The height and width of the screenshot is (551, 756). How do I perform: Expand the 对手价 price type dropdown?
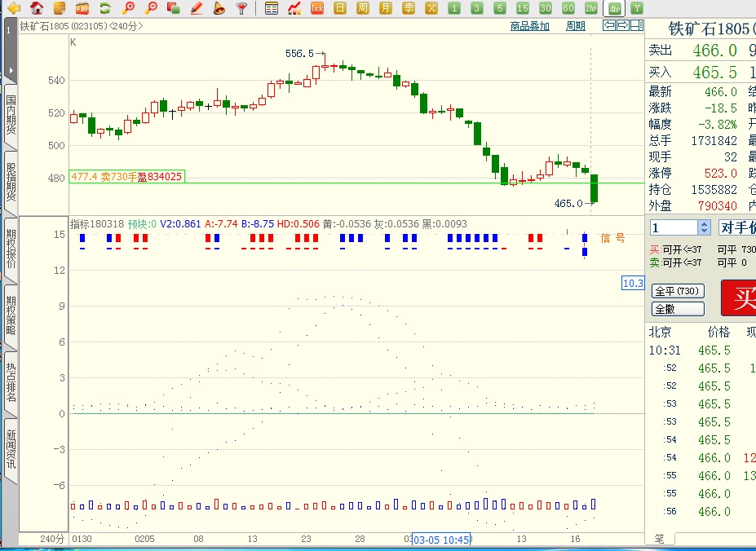737,227
